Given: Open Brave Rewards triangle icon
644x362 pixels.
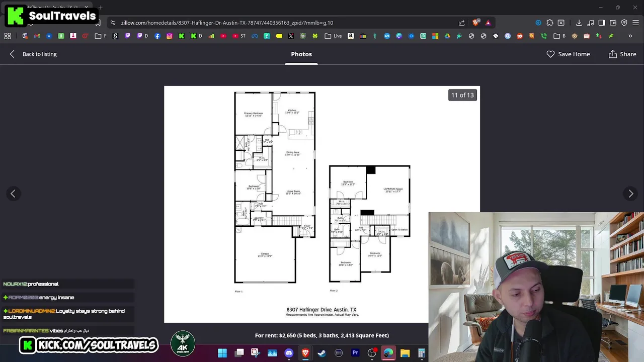Looking at the screenshot, I should click(x=488, y=23).
